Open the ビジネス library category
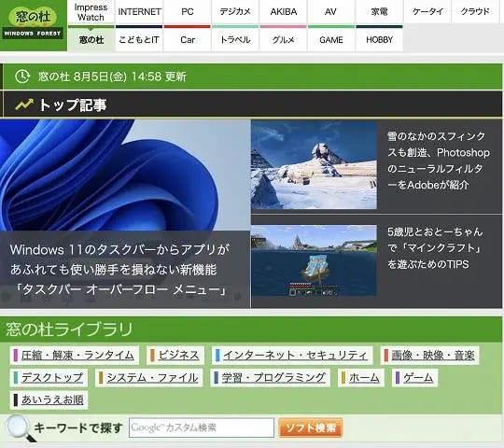 (175, 356)
